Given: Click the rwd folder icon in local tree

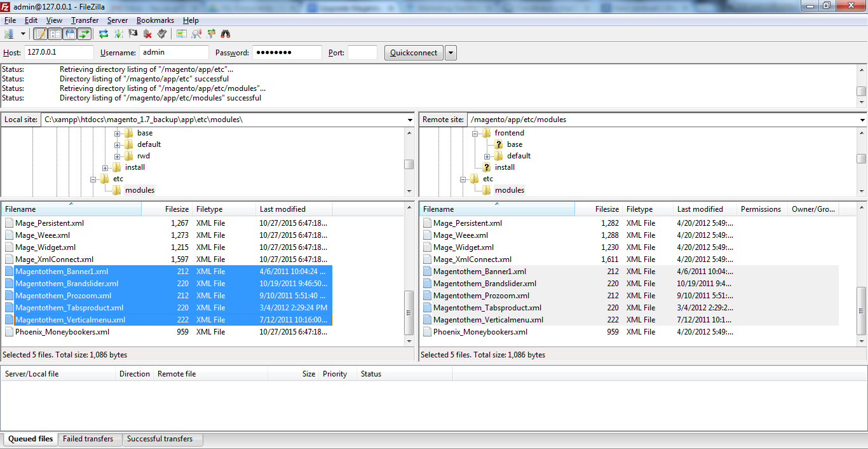Looking at the screenshot, I should [x=129, y=156].
